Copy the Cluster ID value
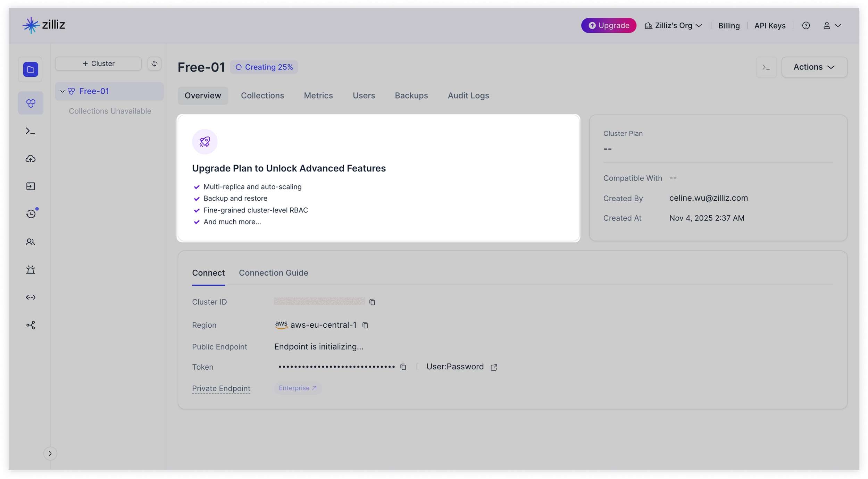Viewport: 868px width, 479px height. [x=372, y=302]
